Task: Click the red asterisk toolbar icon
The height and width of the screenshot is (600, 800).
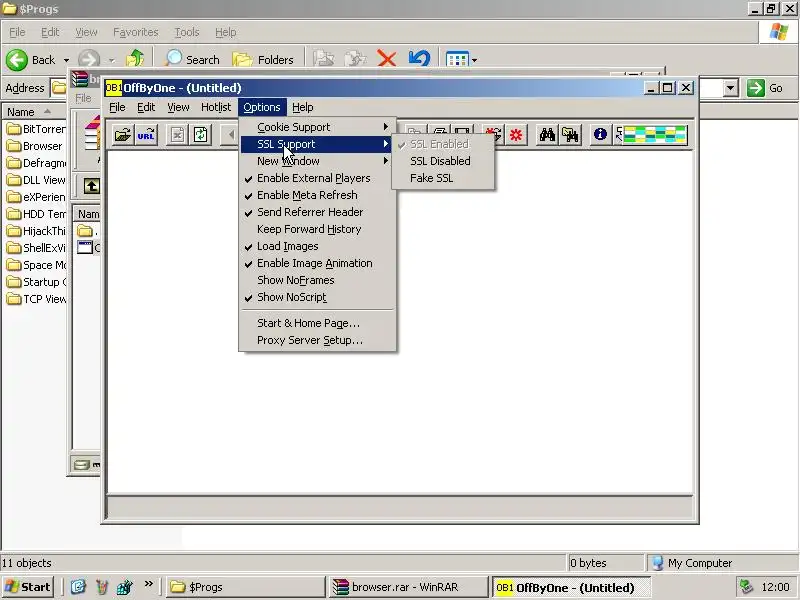Action: (x=516, y=135)
